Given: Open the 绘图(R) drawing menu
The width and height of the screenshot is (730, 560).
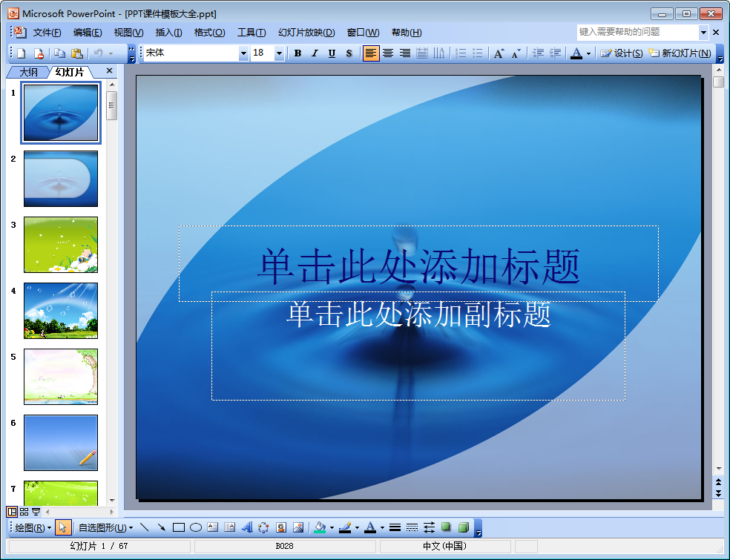Looking at the screenshot, I should [x=33, y=528].
